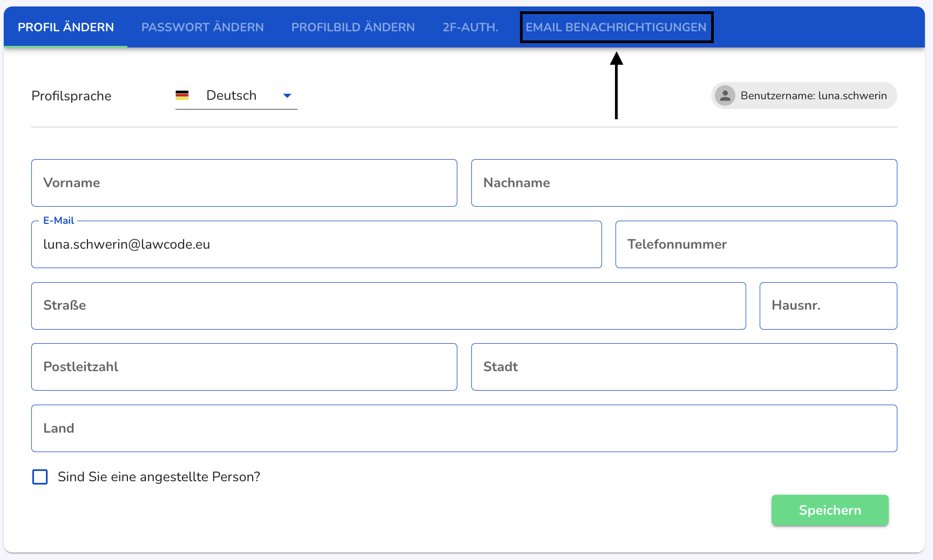The height and width of the screenshot is (560, 933).
Task: Expand the Profilsprache dropdown arrow
Action: [x=287, y=95]
